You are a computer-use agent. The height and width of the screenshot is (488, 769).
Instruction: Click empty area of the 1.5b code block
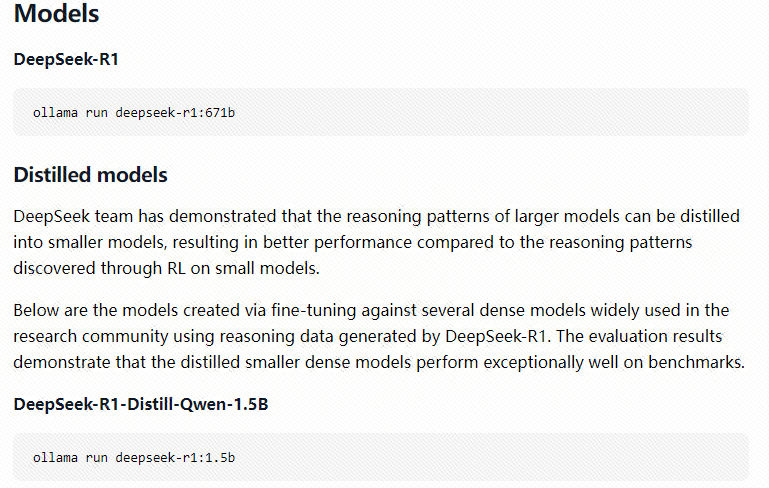(490, 458)
